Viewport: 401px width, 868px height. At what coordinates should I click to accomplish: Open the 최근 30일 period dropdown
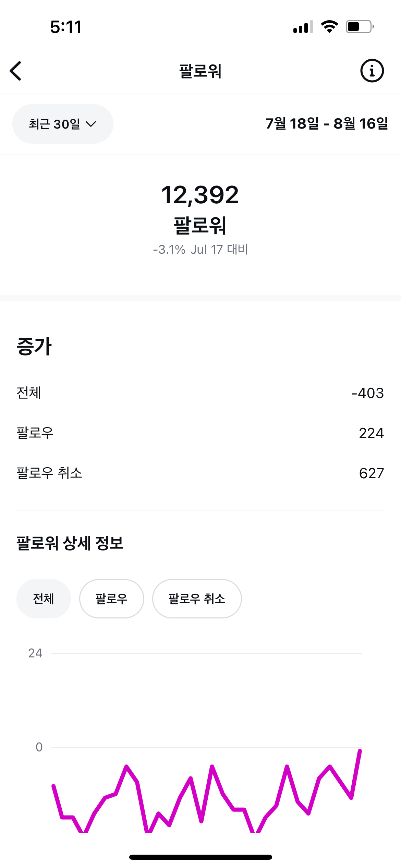tap(63, 124)
